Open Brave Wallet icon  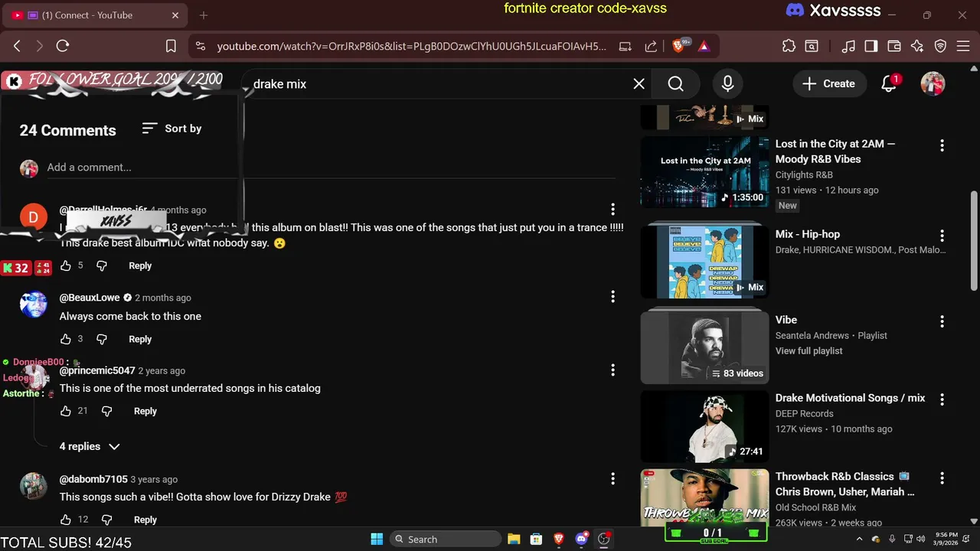893,46
